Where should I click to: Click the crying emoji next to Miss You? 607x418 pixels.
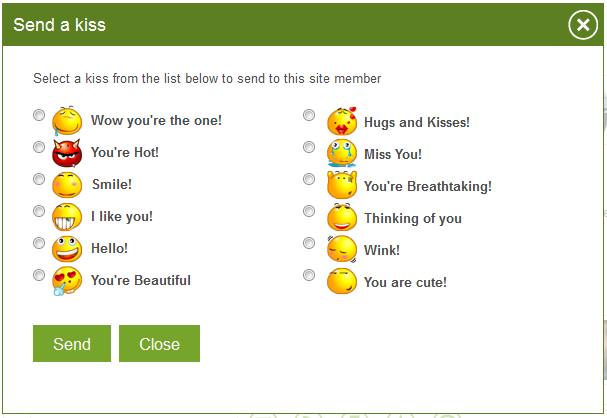click(x=342, y=153)
